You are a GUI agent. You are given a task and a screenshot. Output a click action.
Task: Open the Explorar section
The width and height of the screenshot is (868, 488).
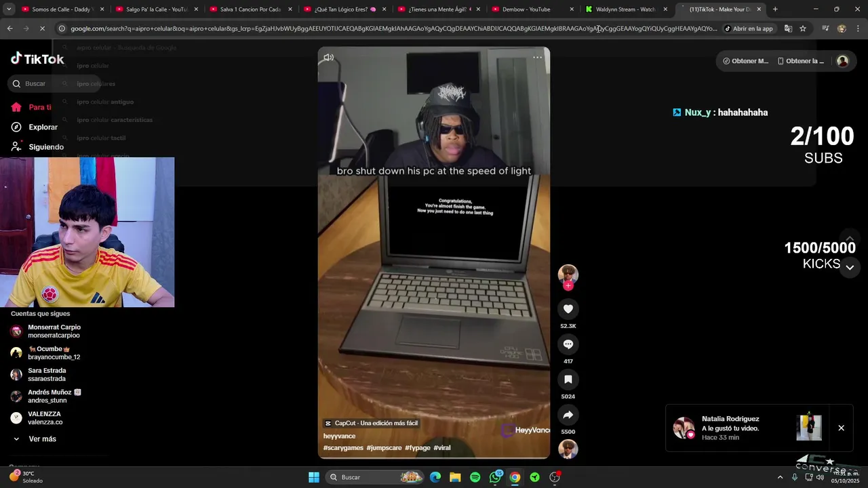(x=35, y=127)
